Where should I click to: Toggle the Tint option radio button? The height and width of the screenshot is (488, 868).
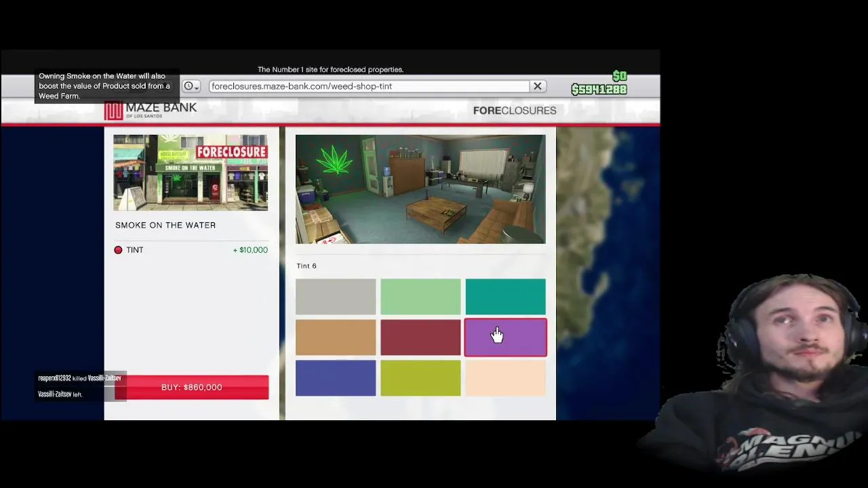click(x=118, y=250)
